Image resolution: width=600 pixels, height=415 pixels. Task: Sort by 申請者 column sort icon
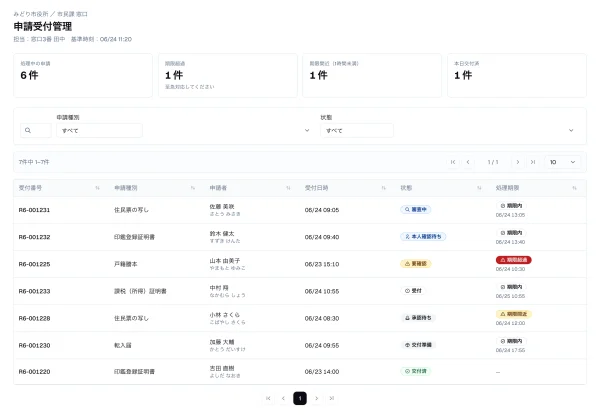[288, 188]
